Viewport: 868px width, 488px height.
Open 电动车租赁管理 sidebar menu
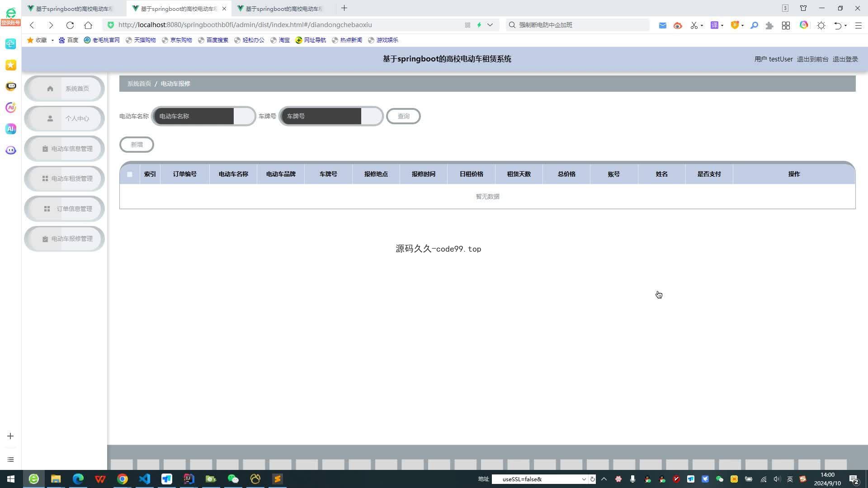coord(64,178)
